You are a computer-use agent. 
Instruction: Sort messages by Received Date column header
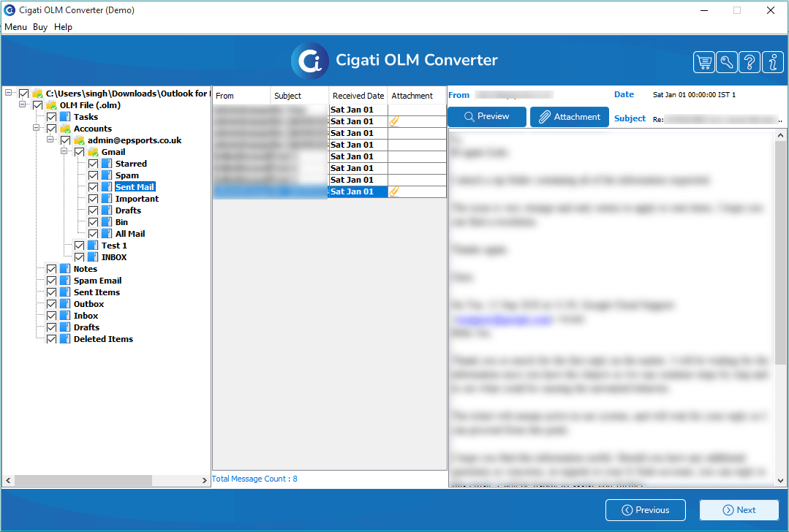point(358,96)
